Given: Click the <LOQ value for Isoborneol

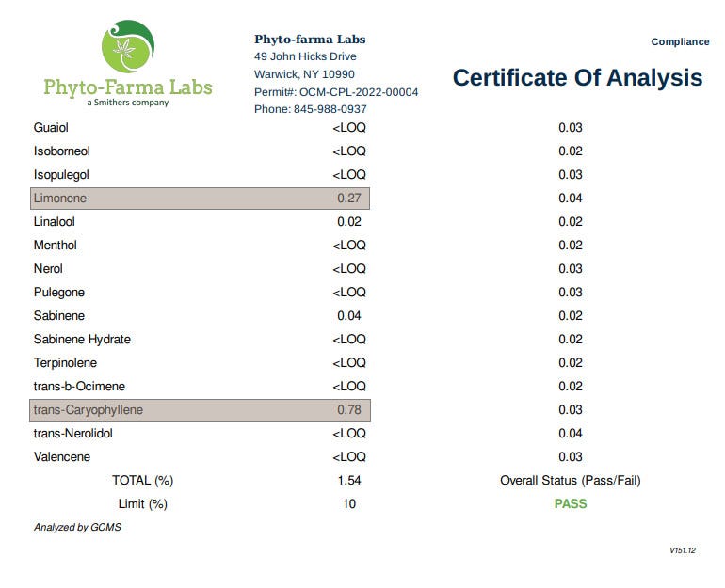Looking at the screenshot, I should (349, 151).
